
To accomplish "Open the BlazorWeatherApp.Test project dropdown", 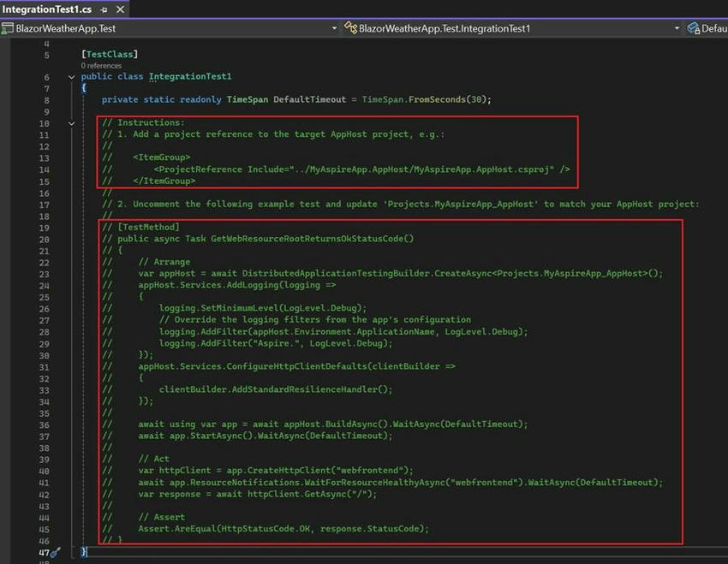I will [x=333, y=28].
